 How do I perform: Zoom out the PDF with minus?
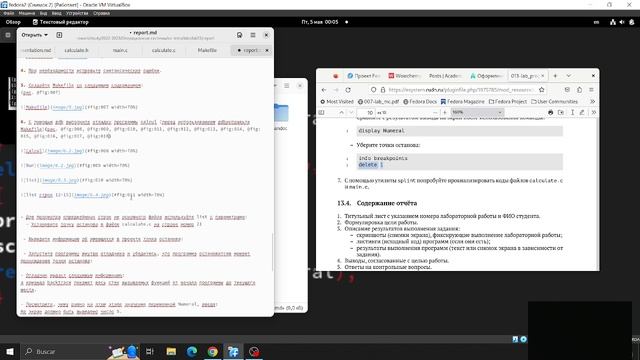[435, 112]
